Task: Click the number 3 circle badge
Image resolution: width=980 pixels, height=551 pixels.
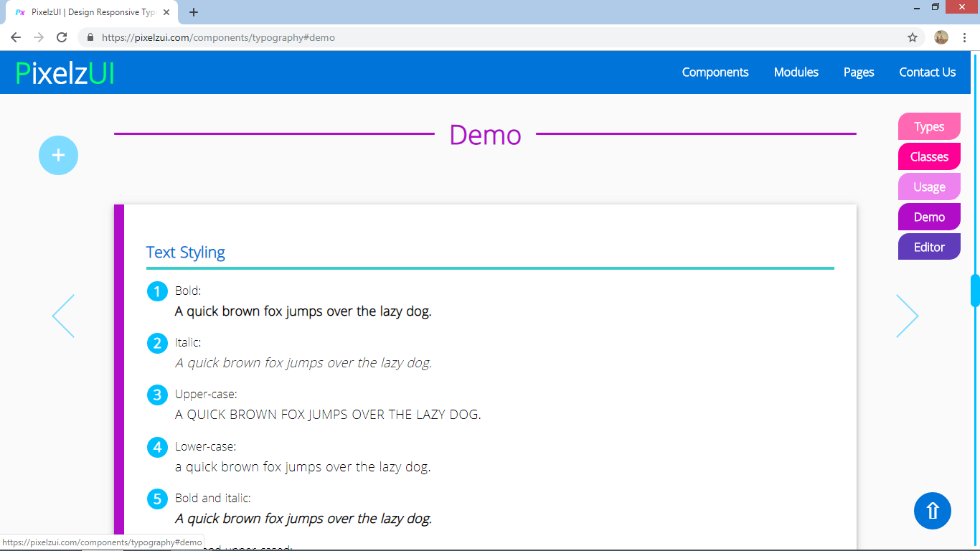Action: click(x=157, y=395)
